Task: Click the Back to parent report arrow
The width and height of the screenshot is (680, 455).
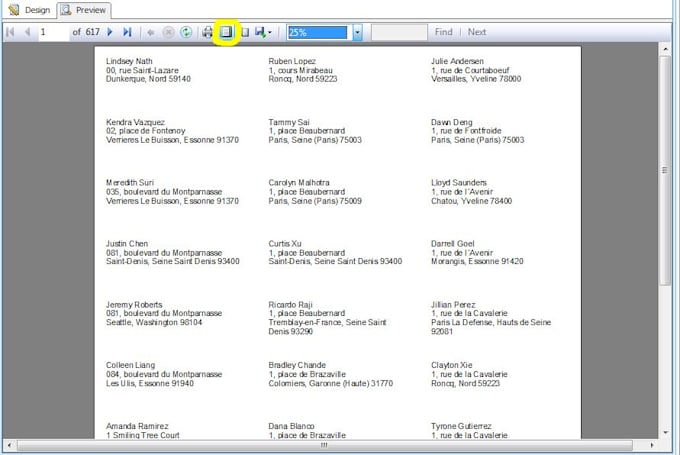Action: (150, 32)
